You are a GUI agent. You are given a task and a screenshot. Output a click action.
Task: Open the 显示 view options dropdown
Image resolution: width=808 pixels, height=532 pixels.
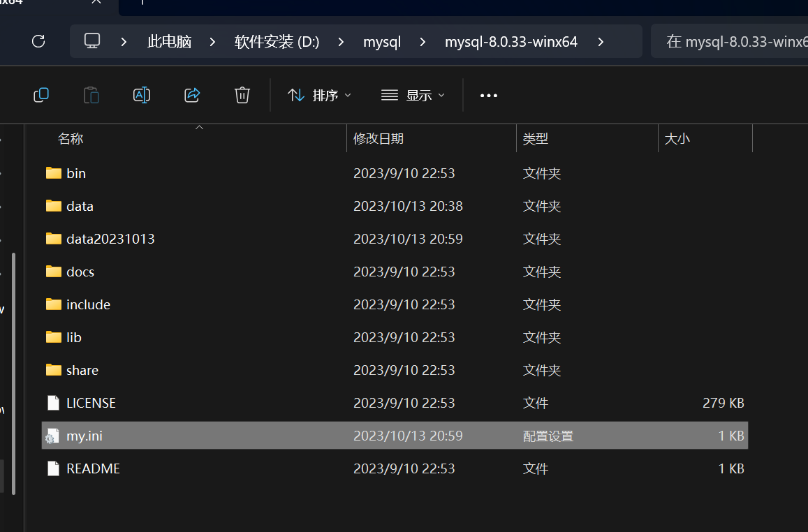(412, 96)
